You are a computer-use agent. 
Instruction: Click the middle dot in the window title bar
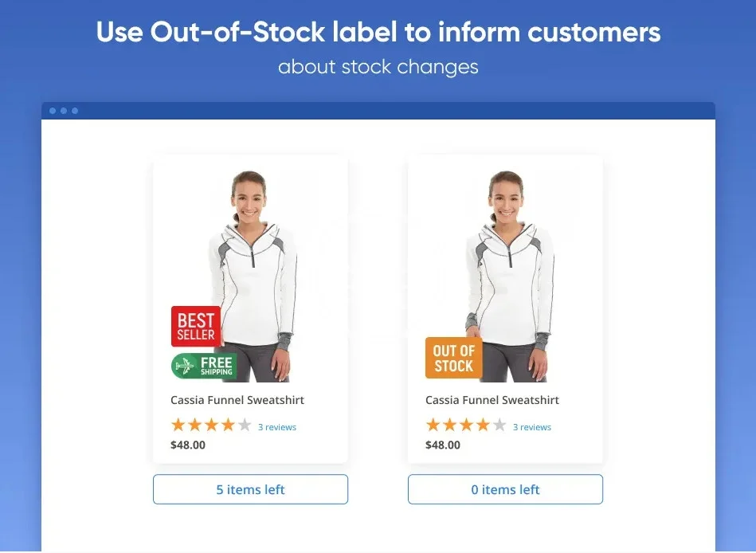pyautogui.click(x=64, y=111)
